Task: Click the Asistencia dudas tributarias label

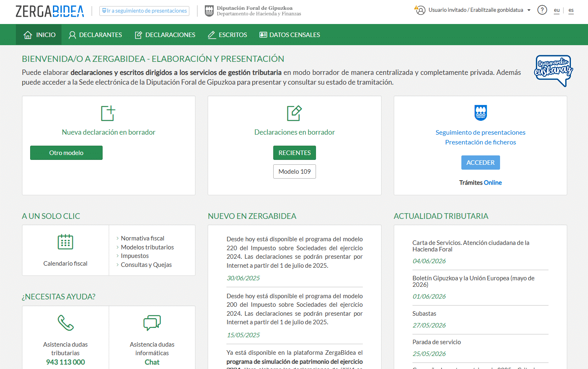Action: [66, 349]
